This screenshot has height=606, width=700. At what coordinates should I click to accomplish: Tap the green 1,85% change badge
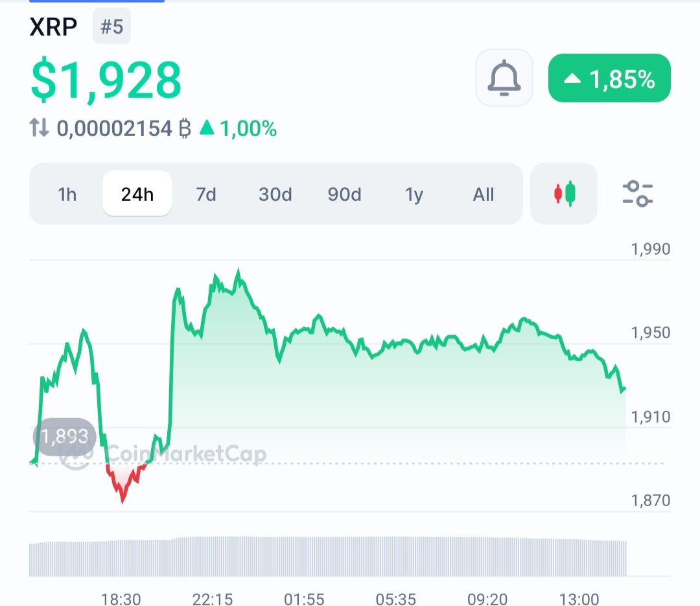click(x=609, y=78)
